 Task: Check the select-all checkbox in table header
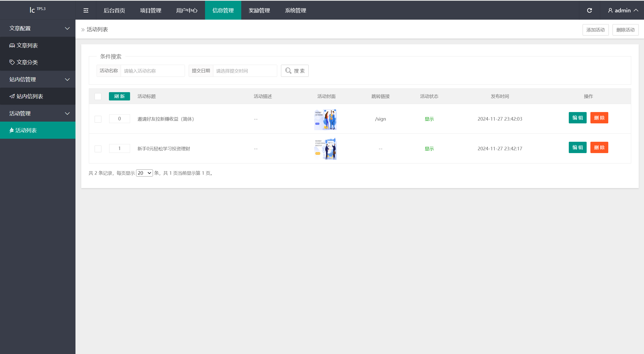[98, 96]
